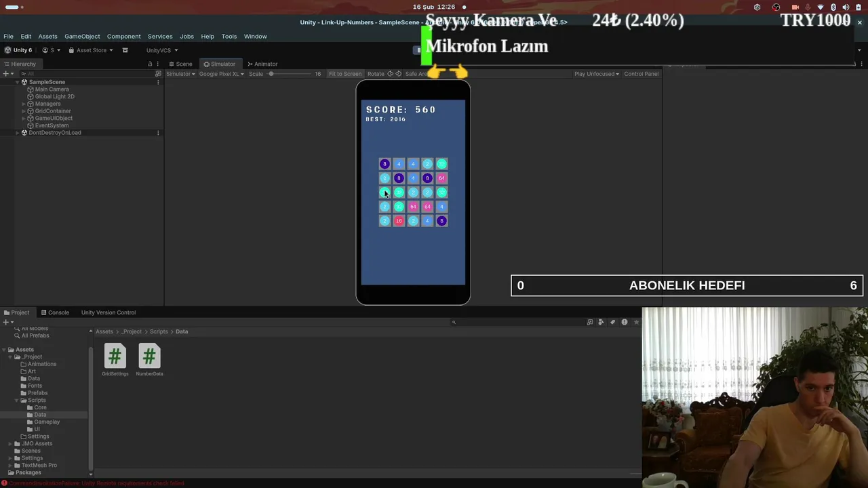The height and width of the screenshot is (488, 868).
Task: Open the Unity Version Control tab
Action: click(108, 312)
